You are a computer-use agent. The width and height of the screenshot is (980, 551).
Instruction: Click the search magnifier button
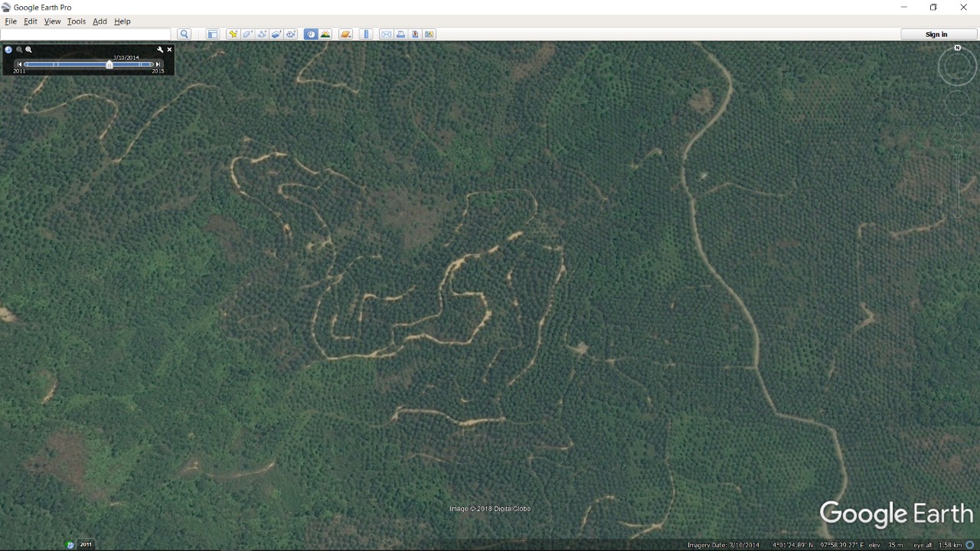click(x=184, y=34)
